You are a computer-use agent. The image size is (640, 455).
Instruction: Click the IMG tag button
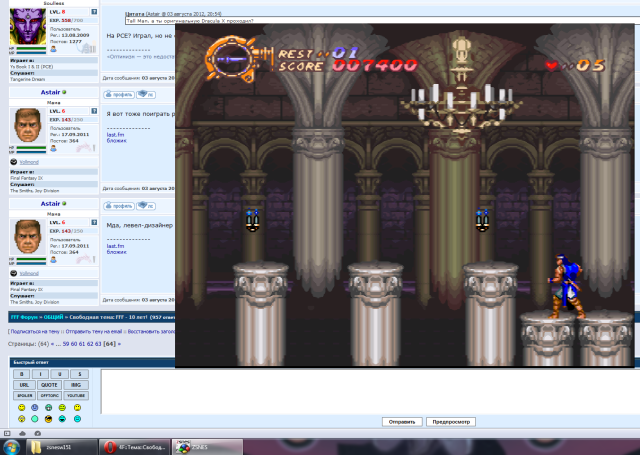click(76, 385)
